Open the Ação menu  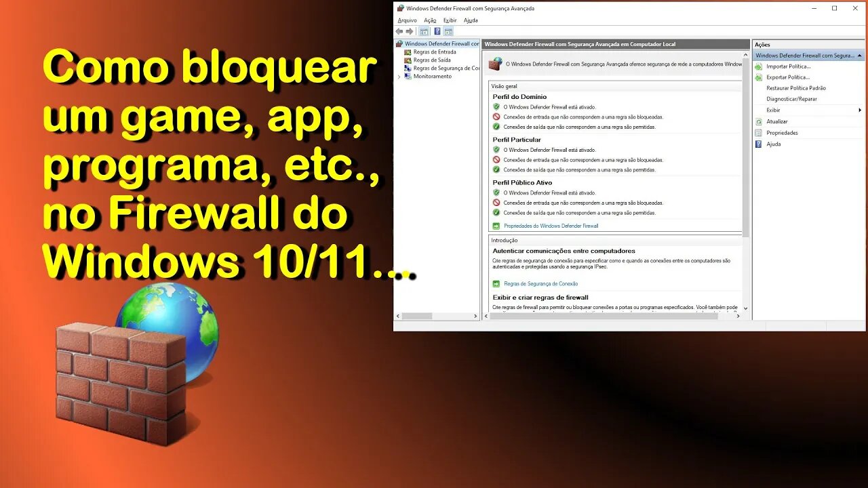click(x=430, y=20)
